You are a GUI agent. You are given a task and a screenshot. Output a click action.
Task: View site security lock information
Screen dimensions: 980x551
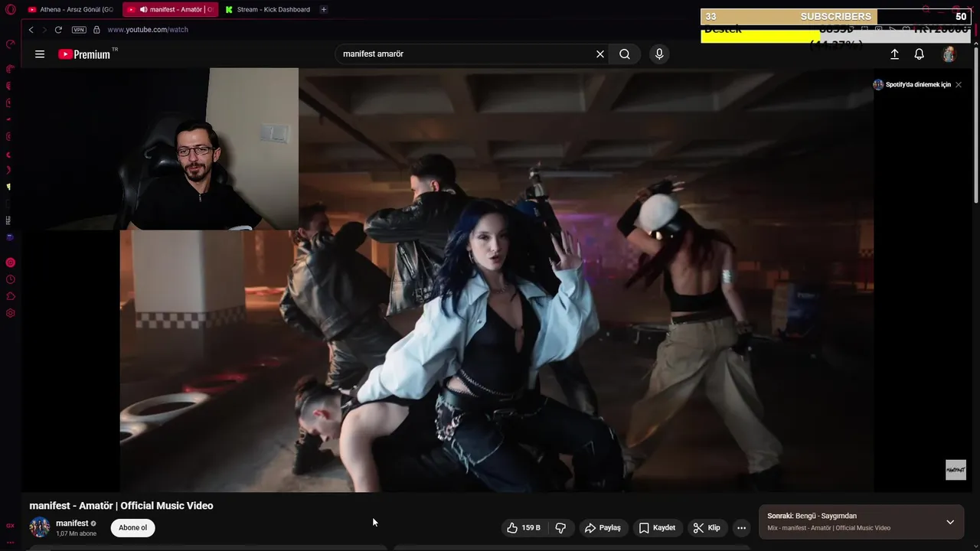click(96, 30)
